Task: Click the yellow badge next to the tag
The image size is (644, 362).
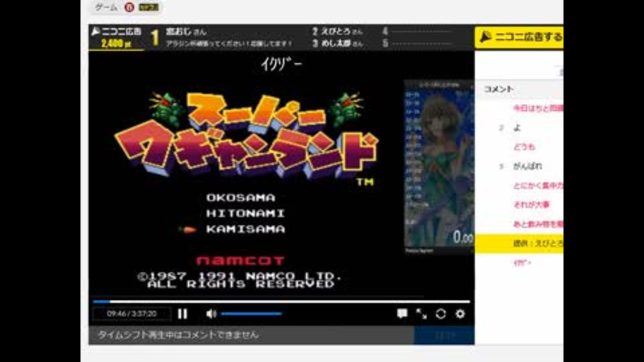Action: [x=148, y=7]
